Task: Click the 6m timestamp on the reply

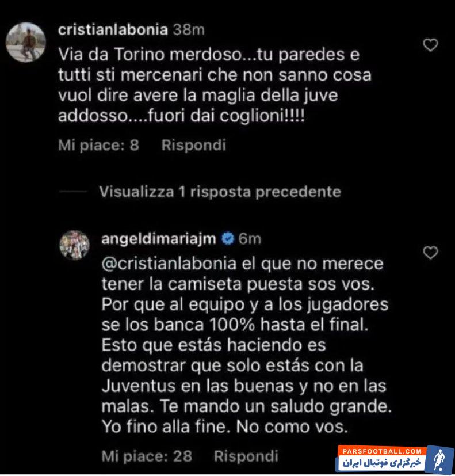Action: (x=250, y=239)
